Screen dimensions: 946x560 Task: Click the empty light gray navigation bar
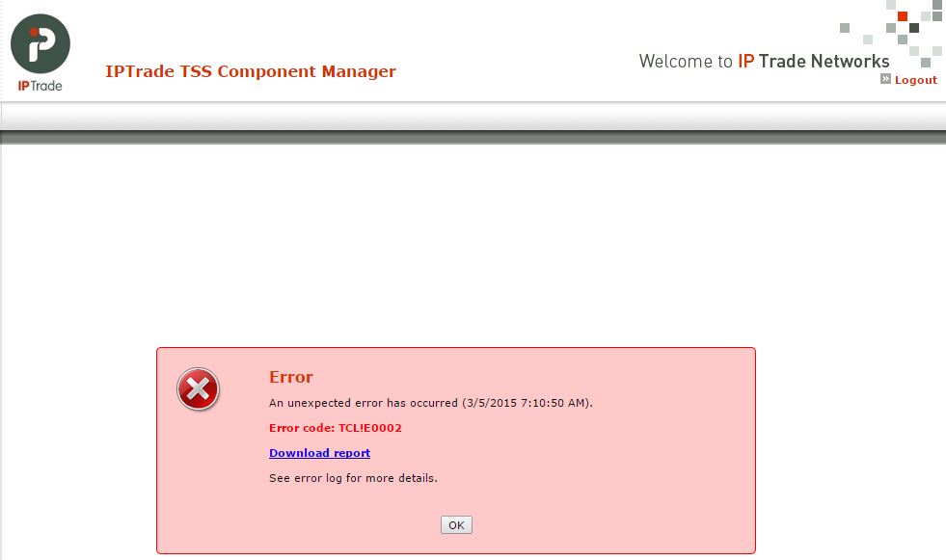click(x=473, y=116)
